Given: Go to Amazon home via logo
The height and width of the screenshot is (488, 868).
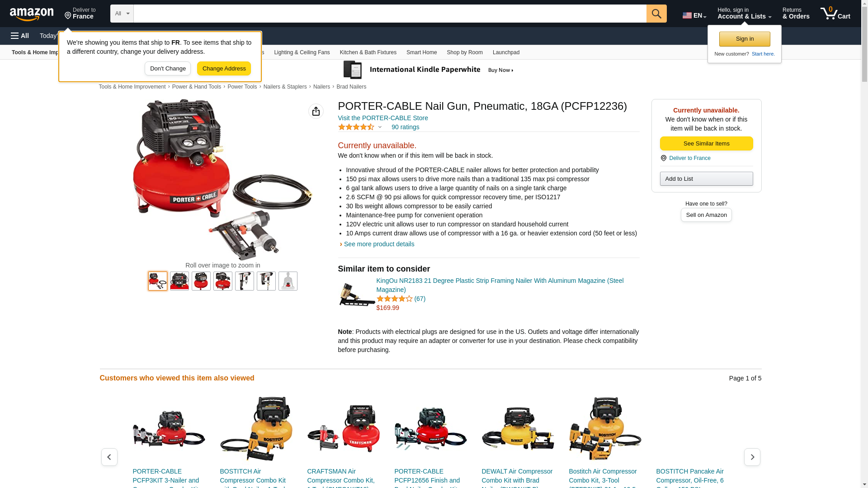Looking at the screenshot, I should coord(32,14).
